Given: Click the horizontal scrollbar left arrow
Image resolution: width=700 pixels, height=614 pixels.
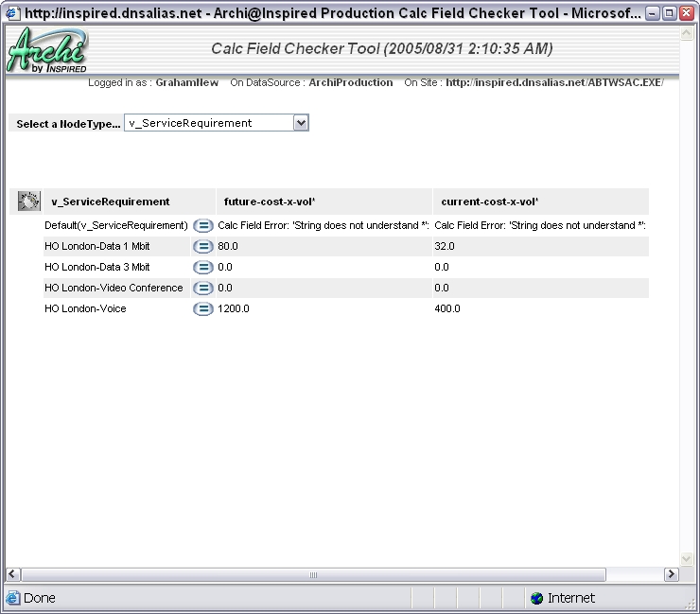Looking at the screenshot, I should click(x=13, y=574).
